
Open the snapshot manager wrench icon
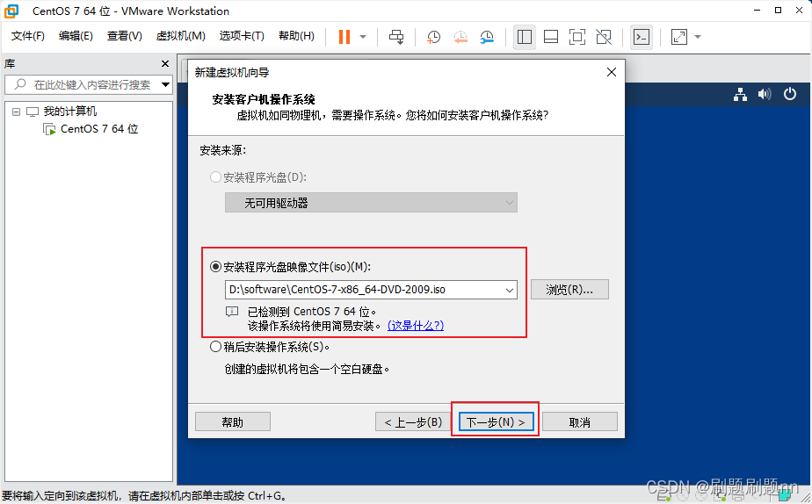click(487, 37)
